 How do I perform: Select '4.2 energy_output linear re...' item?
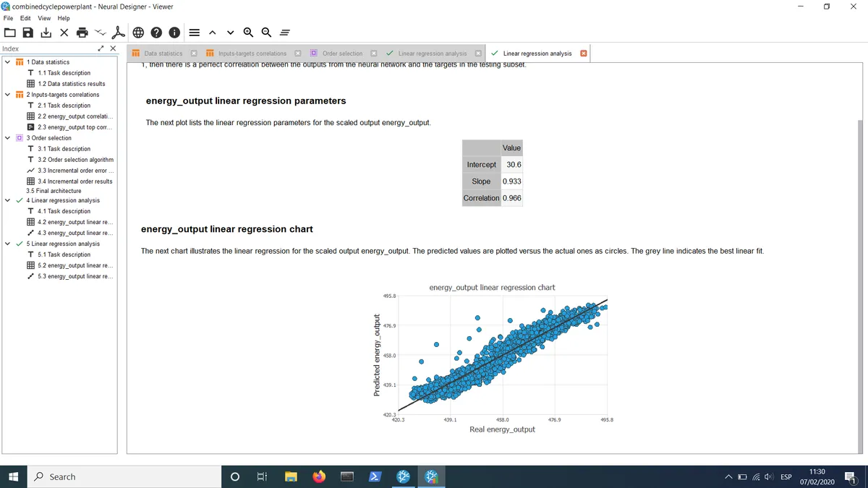[x=74, y=222]
